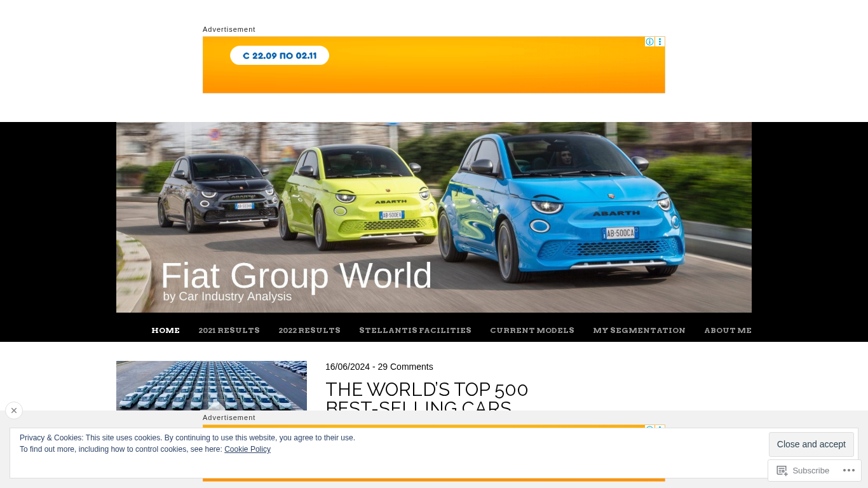Click the 'С 22.09 ПО 02.11' ad badge
Screen dimensions: 868x488
pos(280,55)
